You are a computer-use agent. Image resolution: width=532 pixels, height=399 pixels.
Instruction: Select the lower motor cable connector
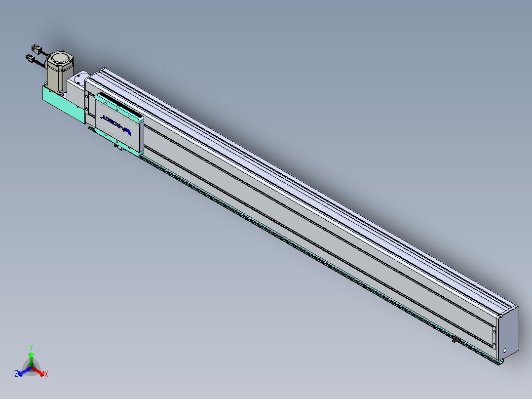tap(31, 59)
